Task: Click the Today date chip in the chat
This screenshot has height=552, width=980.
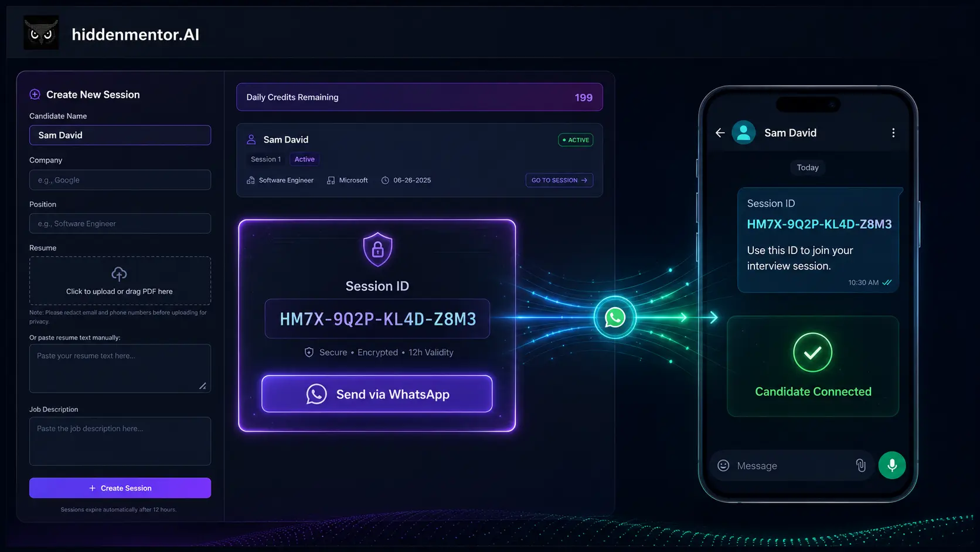Action: pos(808,167)
